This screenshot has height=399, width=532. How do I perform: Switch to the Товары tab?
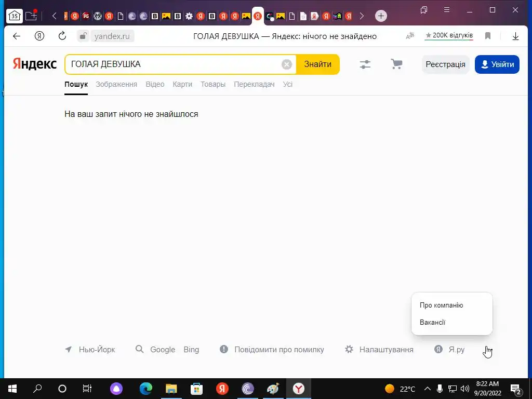[x=212, y=85]
